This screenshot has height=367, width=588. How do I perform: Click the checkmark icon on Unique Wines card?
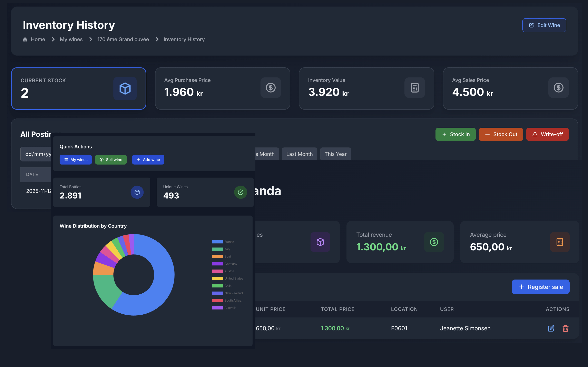coord(240,192)
